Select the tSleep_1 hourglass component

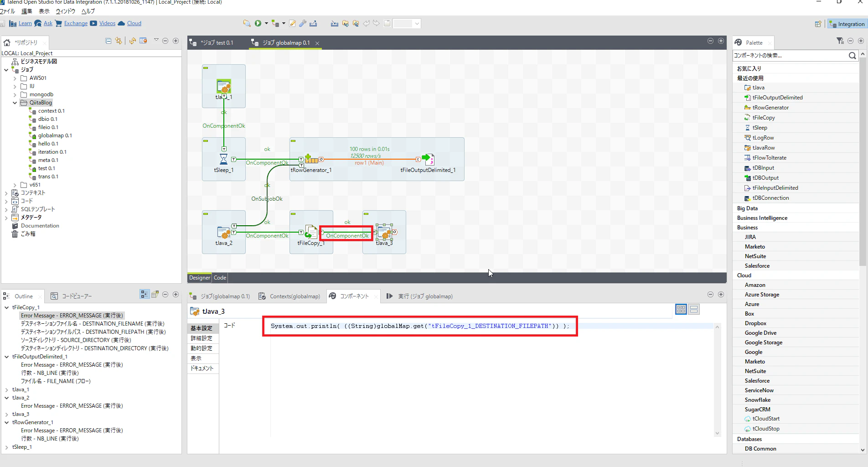pos(223,159)
